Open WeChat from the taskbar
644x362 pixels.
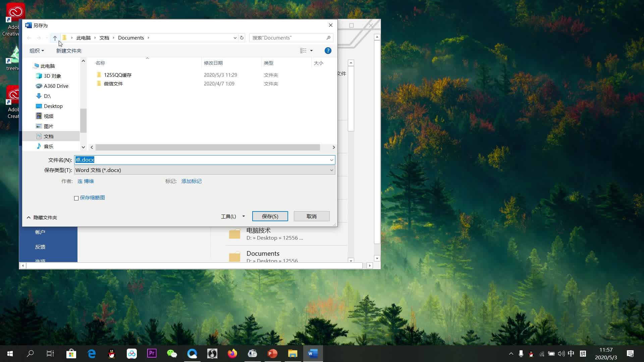coord(172,353)
